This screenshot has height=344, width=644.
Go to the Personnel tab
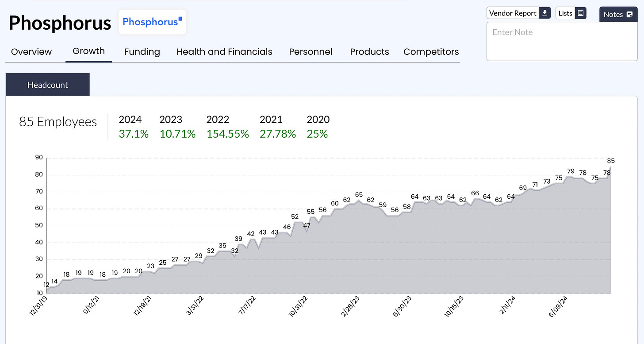tap(310, 52)
